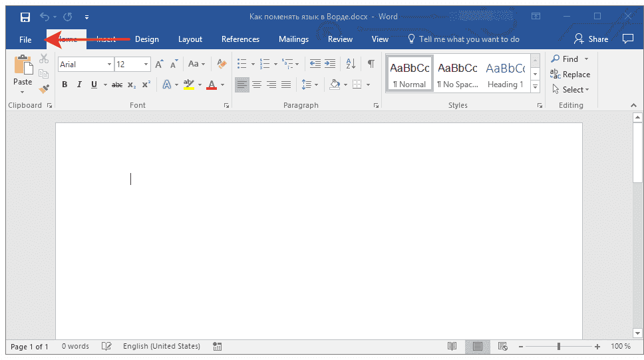The width and height of the screenshot is (644, 360).
Task: Click the Increase Indent icon
Action: coord(331,65)
